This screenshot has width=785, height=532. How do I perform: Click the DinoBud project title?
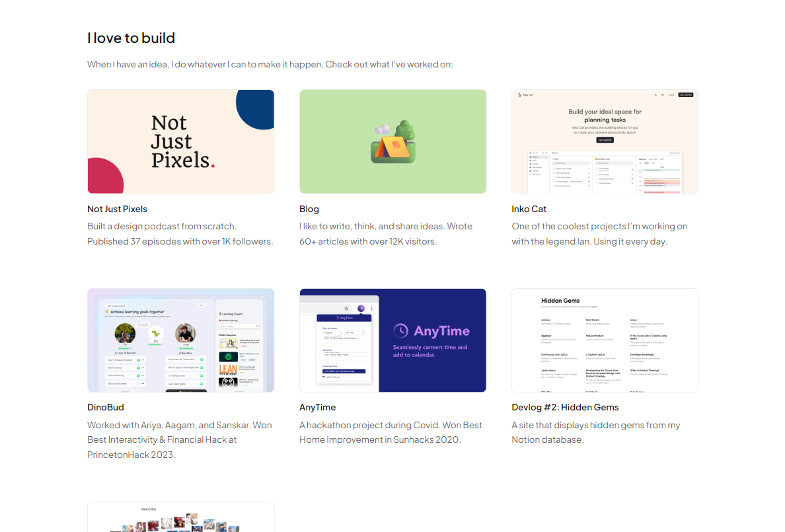click(x=105, y=407)
